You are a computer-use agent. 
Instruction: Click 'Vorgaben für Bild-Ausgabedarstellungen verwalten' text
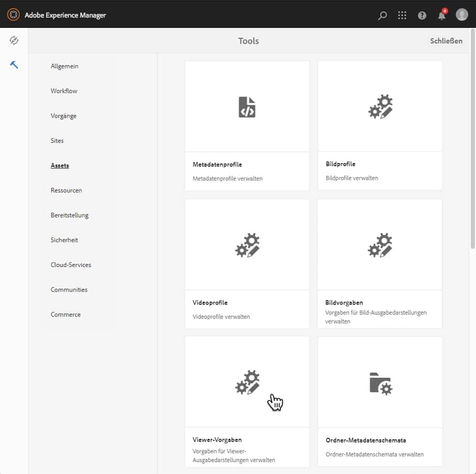(376, 317)
